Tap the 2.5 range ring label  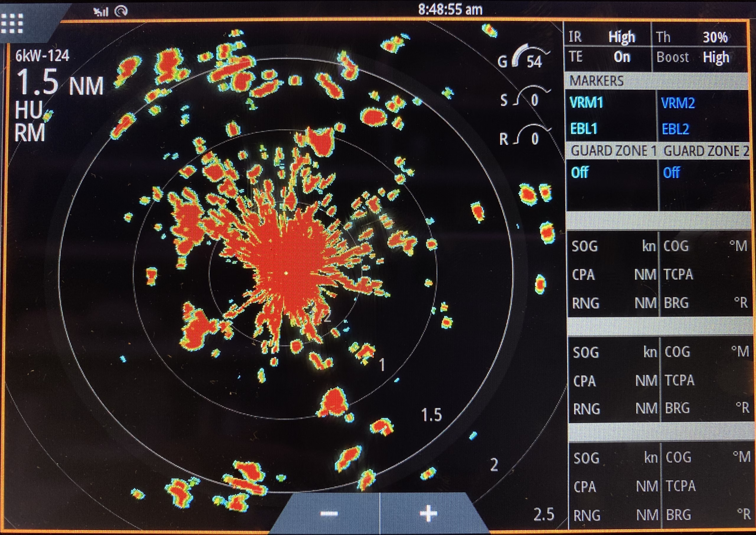point(544,515)
